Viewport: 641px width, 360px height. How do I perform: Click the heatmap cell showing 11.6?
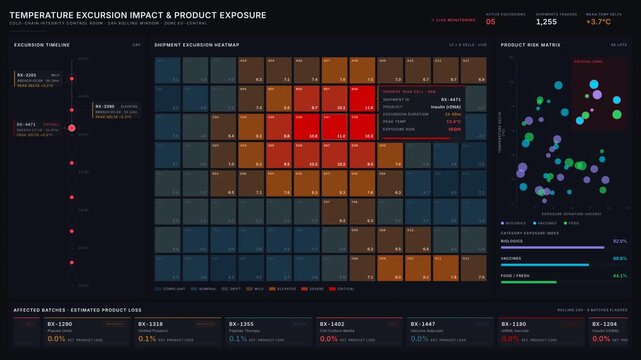pos(362,98)
